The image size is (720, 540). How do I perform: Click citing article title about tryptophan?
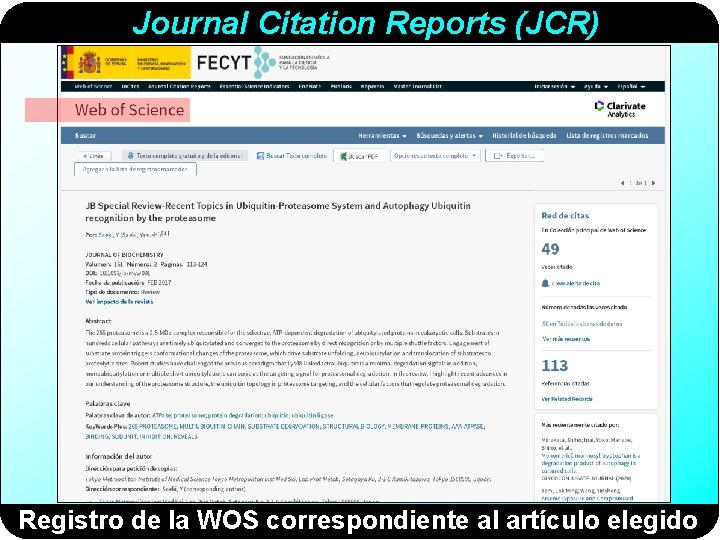coord(591,463)
